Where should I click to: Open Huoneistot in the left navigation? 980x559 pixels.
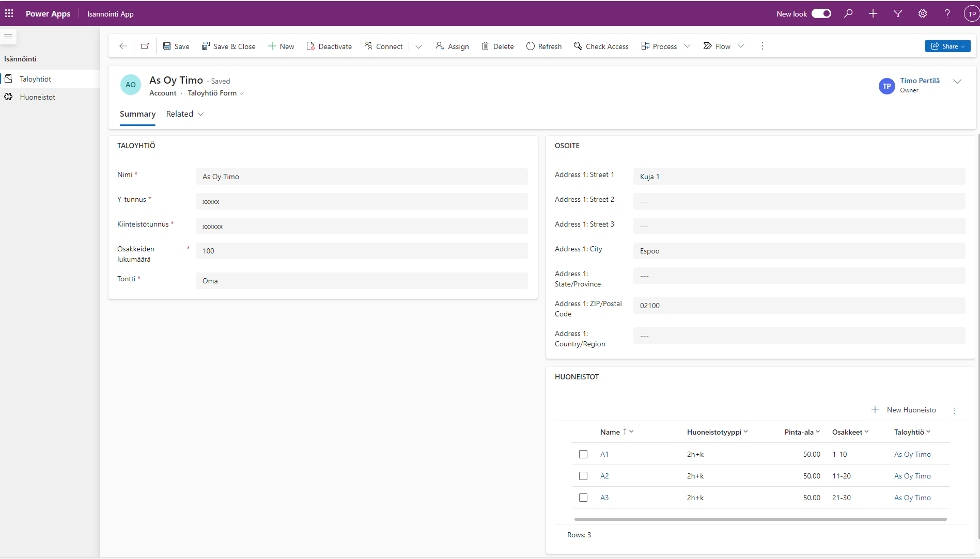coord(37,97)
